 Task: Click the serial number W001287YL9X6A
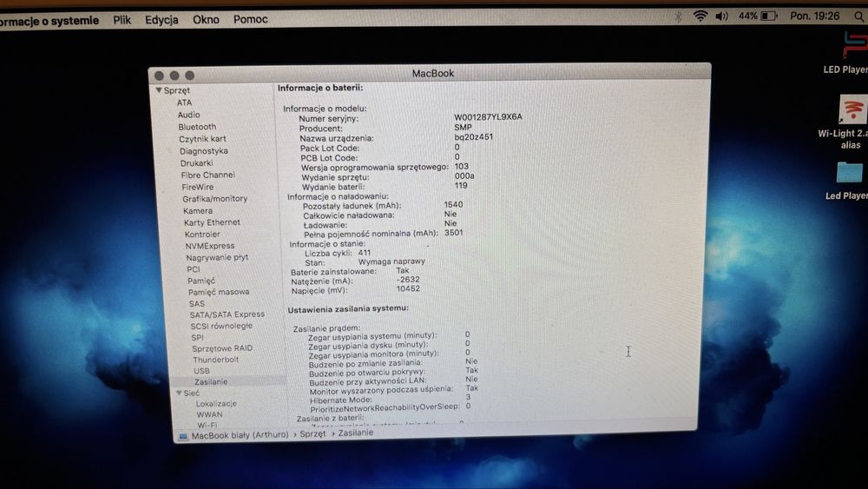488,117
